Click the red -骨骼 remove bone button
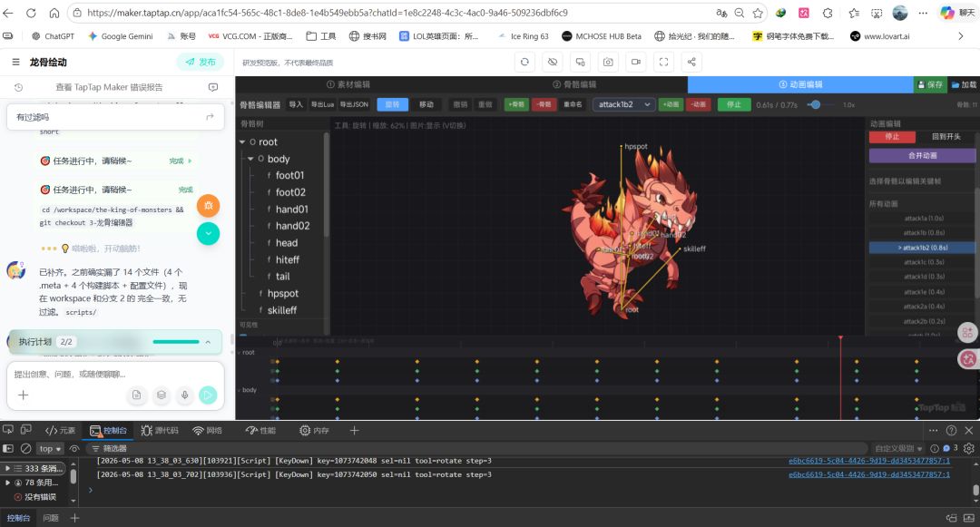980x527 pixels. pyautogui.click(x=544, y=104)
